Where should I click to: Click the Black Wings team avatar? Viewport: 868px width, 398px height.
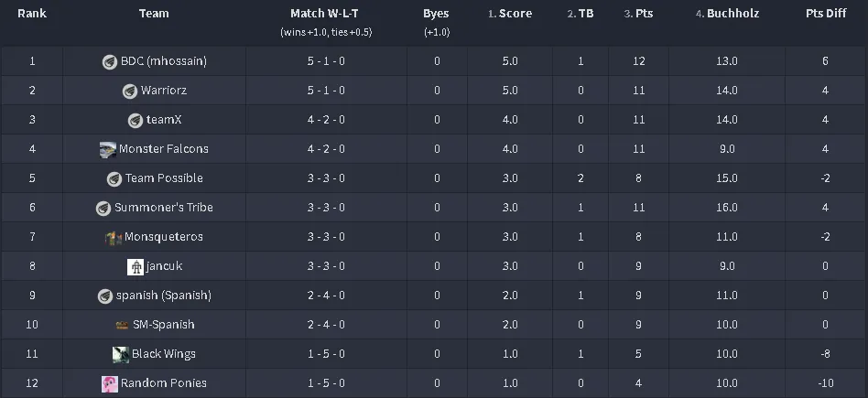[121, 354]
